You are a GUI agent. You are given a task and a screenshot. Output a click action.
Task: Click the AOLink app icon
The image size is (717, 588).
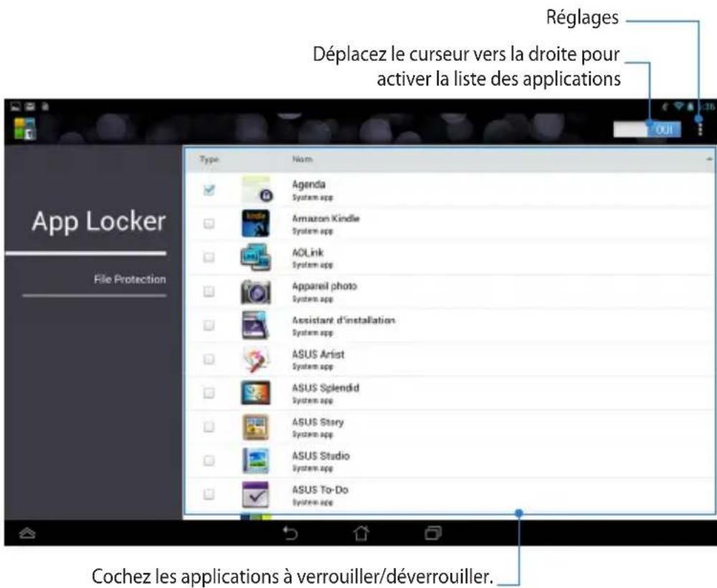(x=256, y=257)
